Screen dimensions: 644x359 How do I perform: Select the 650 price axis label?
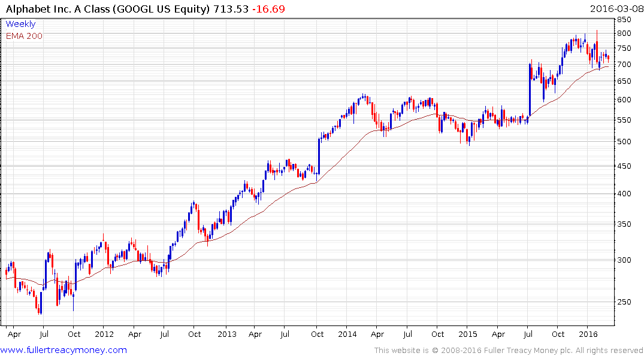click(x=624, y=81)
